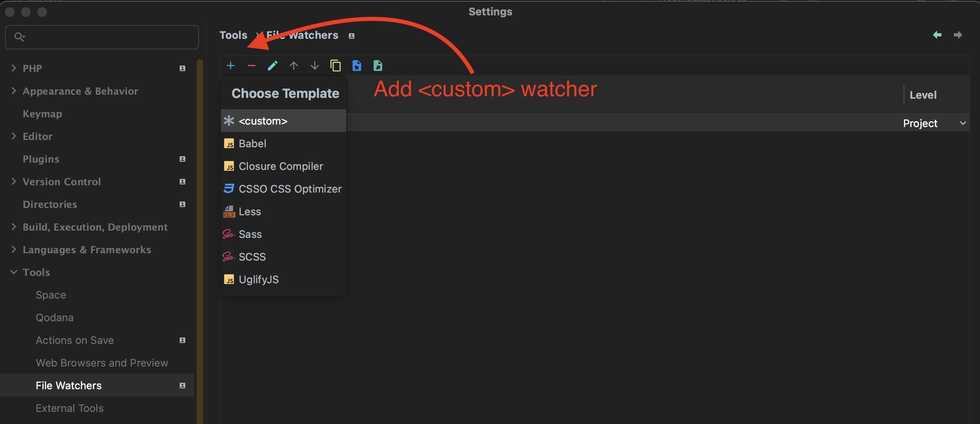The image size is (980, 424).
Task: Focus the settings search field
Action: (102, 37)
